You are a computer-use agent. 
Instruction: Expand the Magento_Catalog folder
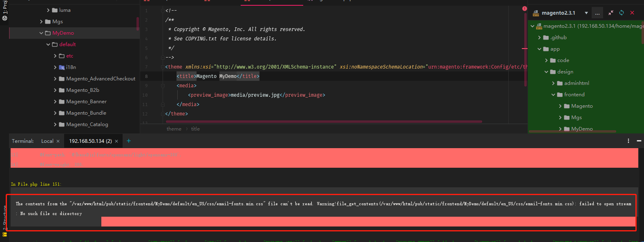tap(55, 124)
